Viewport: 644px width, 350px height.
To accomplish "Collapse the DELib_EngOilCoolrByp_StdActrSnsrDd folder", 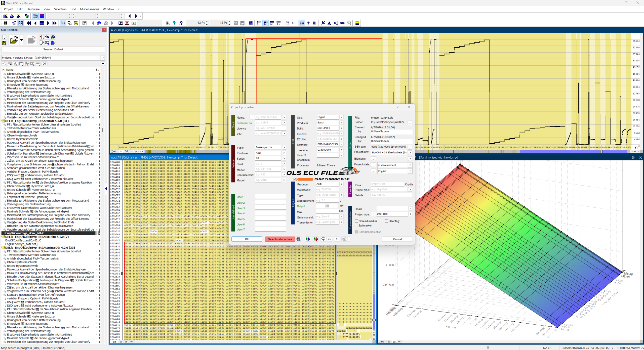I will click(x=4, y=248).
